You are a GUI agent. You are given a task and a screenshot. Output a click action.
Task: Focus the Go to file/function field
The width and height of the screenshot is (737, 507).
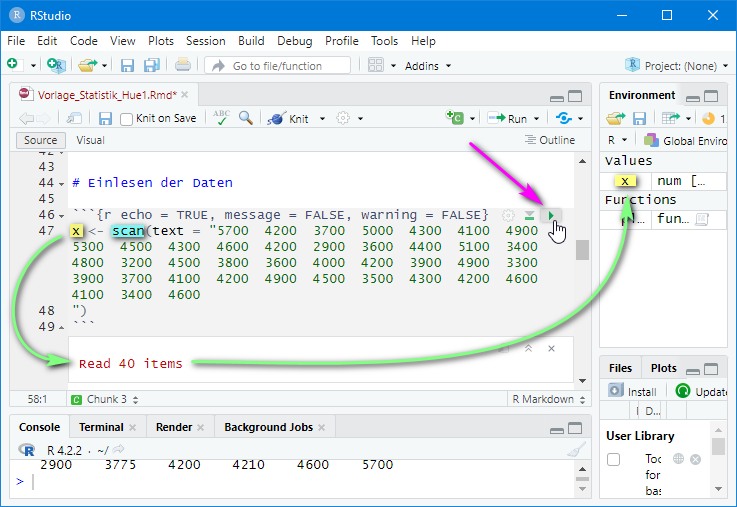point(277,66)
